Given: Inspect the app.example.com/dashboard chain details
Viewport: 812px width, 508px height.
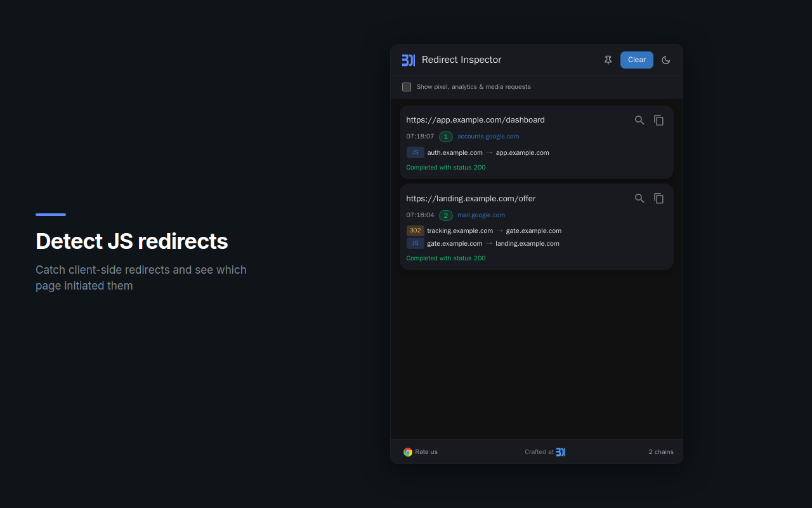Looking at the screenshot, I should click(639, 119).
